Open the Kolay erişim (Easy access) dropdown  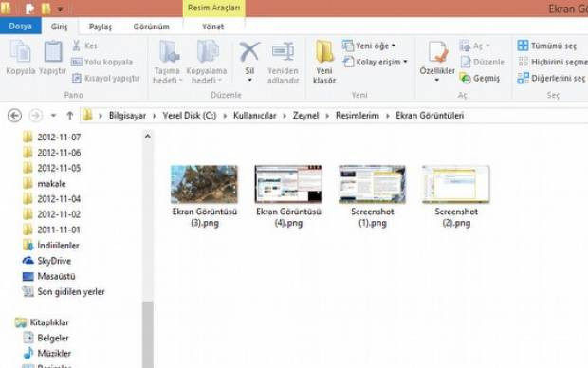point(376,62)
